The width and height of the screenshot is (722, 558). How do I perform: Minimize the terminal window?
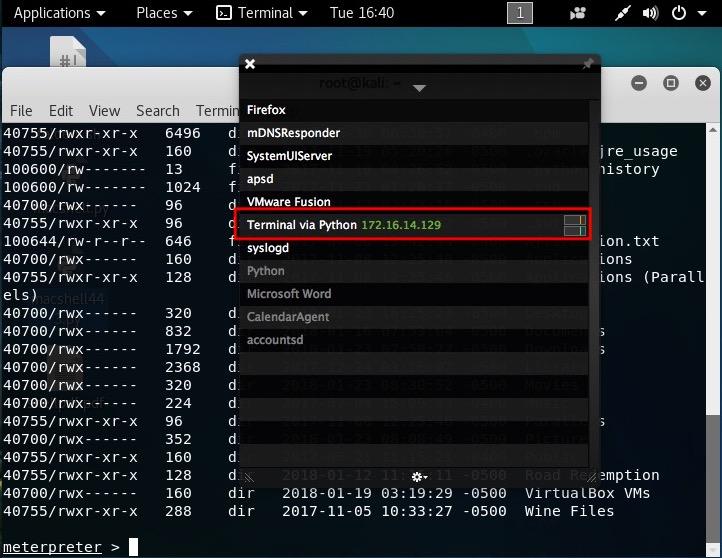click(639, 83)
